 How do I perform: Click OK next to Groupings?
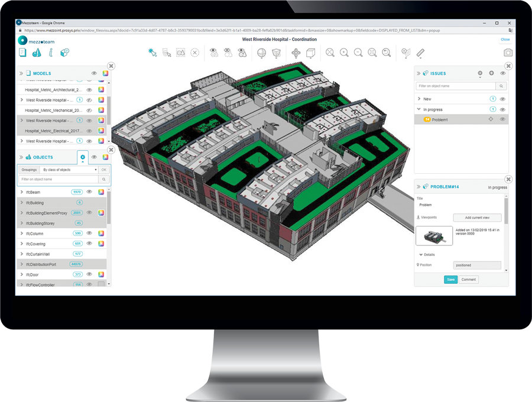coord(104,170)
